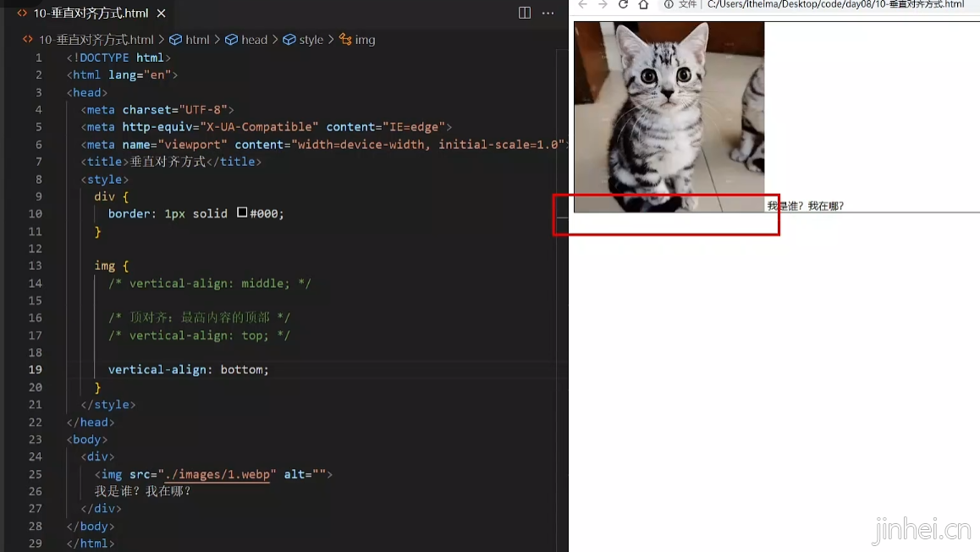Viewport: 980px width, 552px height.
Task: Click the img selector on line 13
Action: [104, 266]
